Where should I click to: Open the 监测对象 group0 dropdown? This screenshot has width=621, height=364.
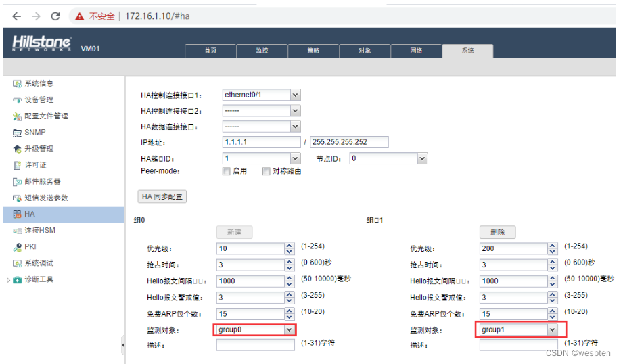coord(290,329)
